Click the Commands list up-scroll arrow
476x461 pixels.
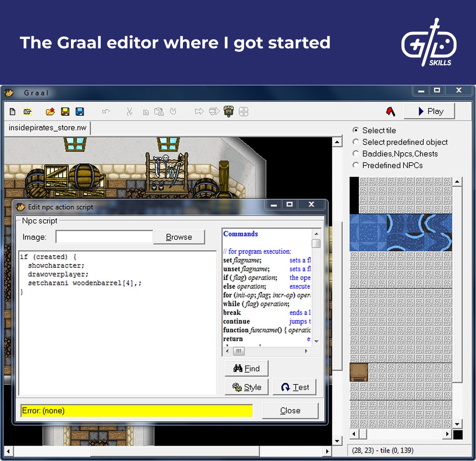coord(316,233)
